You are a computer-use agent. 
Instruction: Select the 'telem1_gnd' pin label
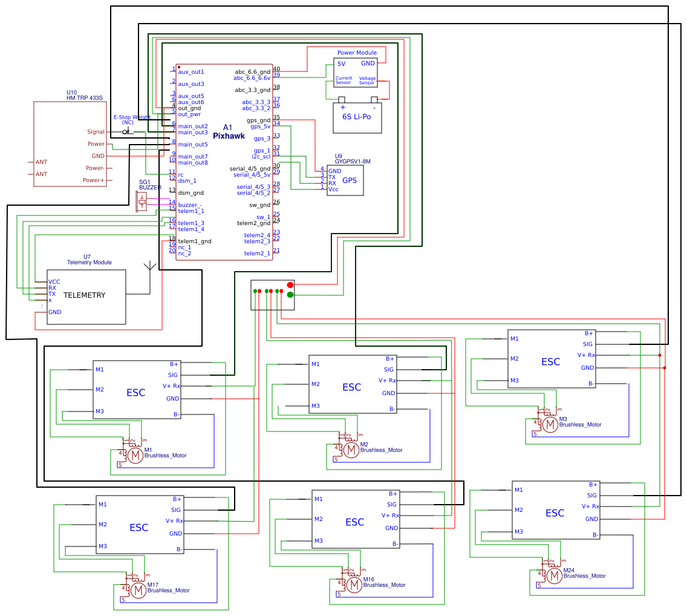pos(195,241)
